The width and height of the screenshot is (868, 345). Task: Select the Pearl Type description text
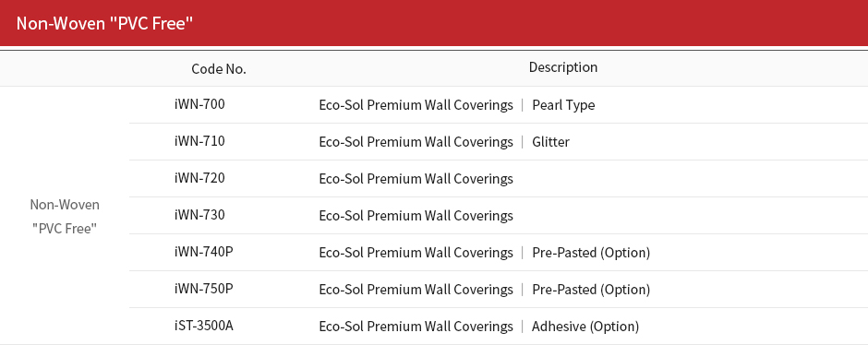coord(563,105)
